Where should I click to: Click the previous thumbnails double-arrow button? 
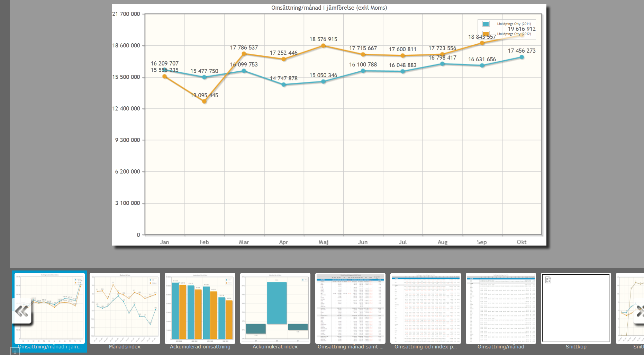[22, 311]
